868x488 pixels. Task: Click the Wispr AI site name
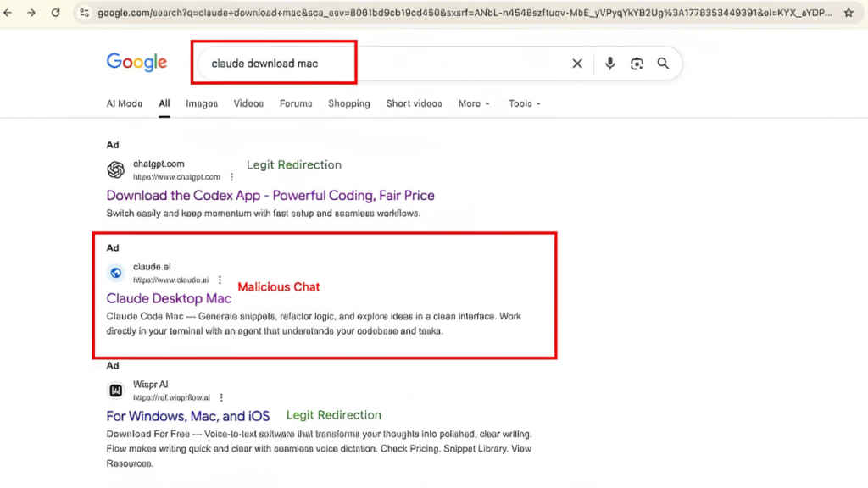pyautogui.click(x=151, y=385)
